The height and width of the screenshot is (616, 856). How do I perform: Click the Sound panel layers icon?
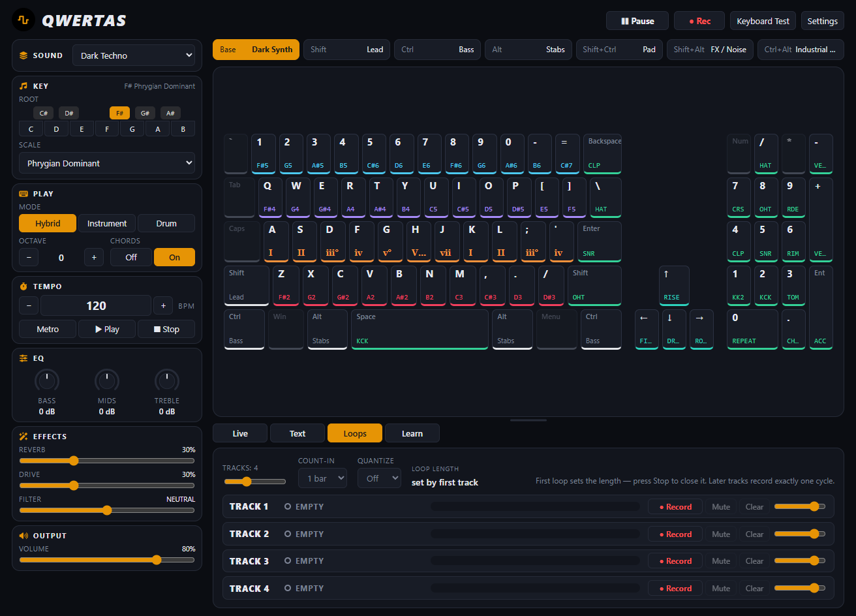coord(23,55)
